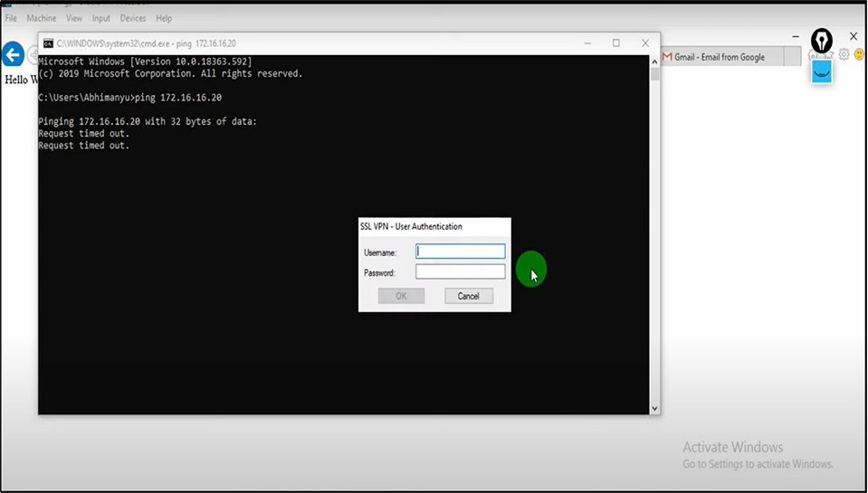Viewport: 868px width, 493px height.
Task: Open the Machine menu
Action: (41, 18)
